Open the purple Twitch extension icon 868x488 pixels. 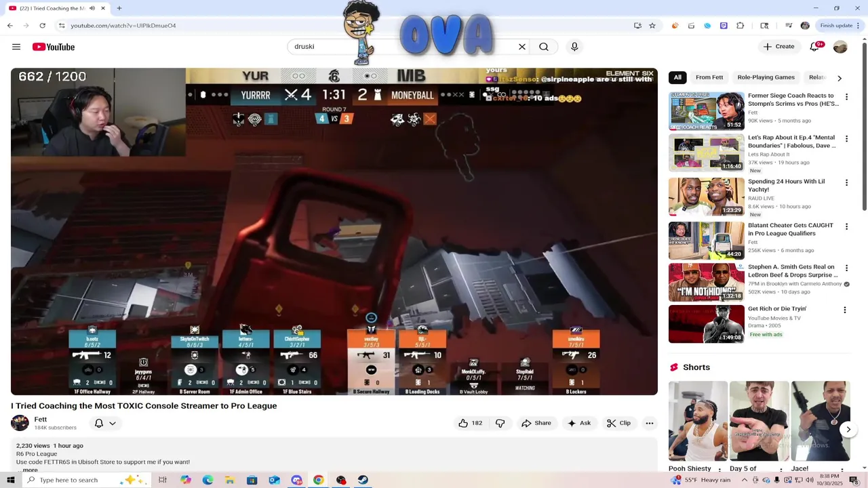[724, 26]
